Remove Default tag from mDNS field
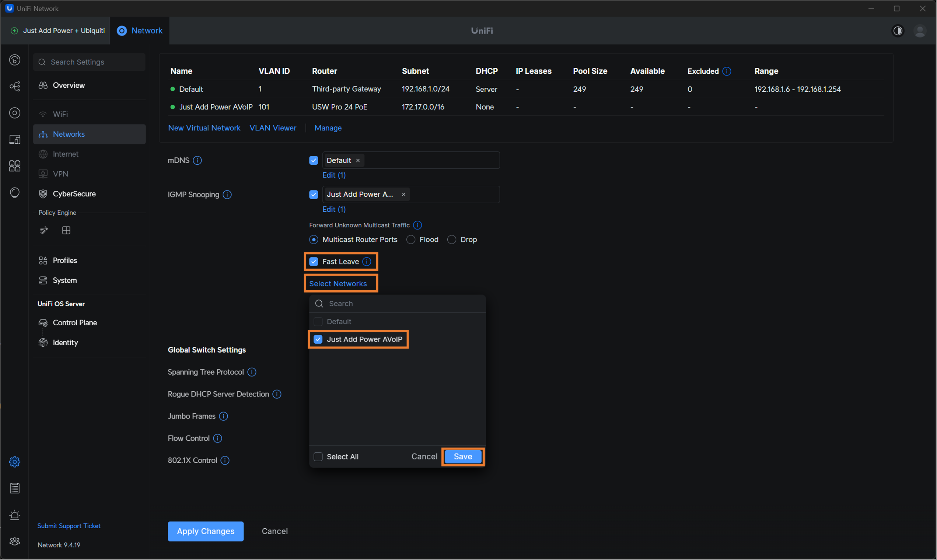Screen dimensions: 937x560 [358, 160]
